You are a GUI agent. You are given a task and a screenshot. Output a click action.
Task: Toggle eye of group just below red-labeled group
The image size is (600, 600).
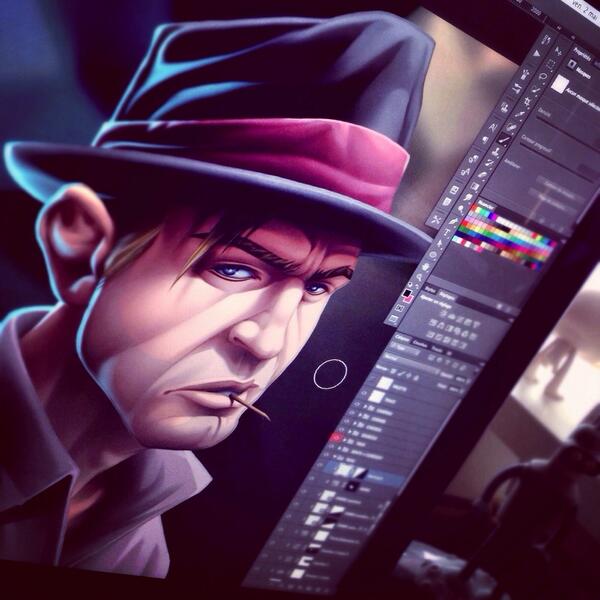pyautogui.click(x=330, y=446)
